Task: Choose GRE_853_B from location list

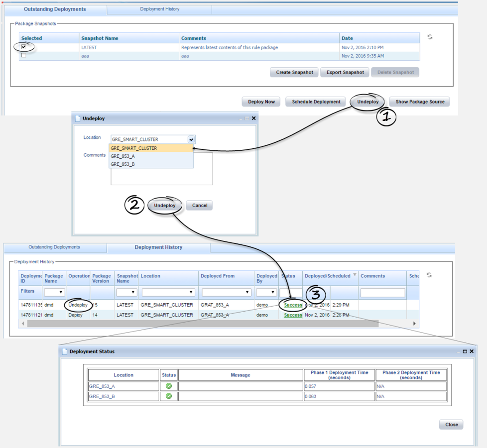Action: pos(151,164)
